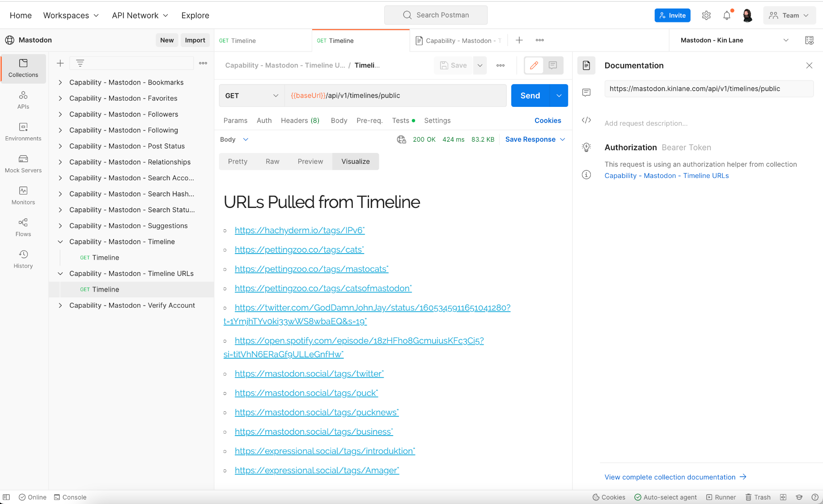
Task: Open the Documentation icon in right sidebar
Action: coord(586,65)
